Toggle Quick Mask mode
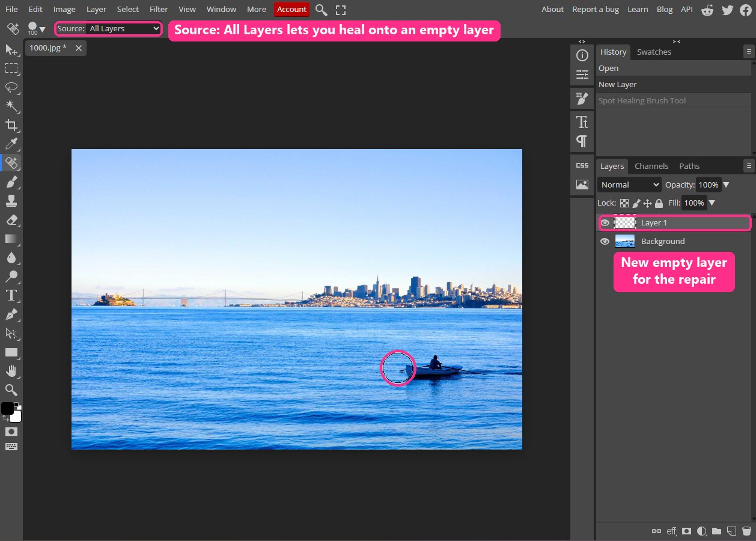 [x=11, y=432]
